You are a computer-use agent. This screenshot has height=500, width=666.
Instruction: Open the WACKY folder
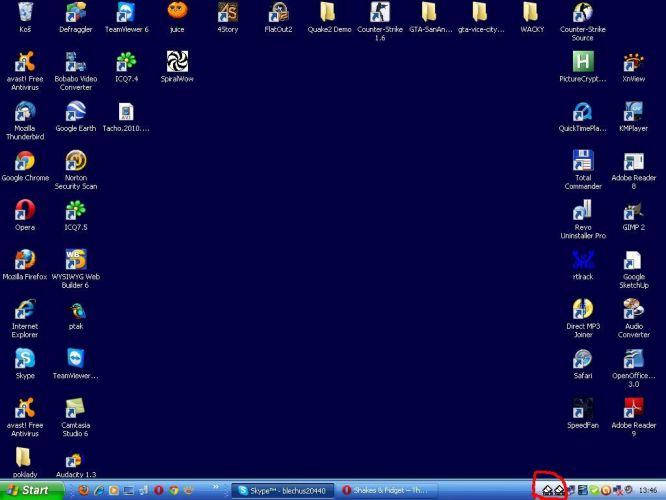click(532, 17)
